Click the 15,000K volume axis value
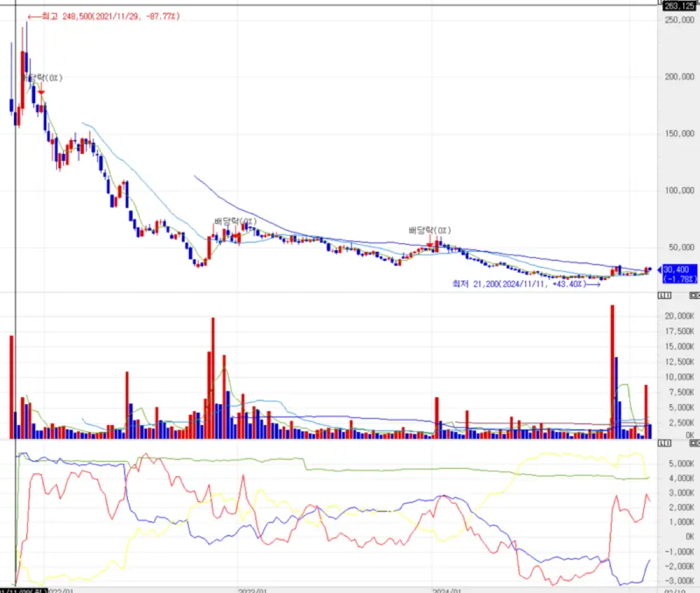This screenshot has width=700, height=593. pos(680,347)
